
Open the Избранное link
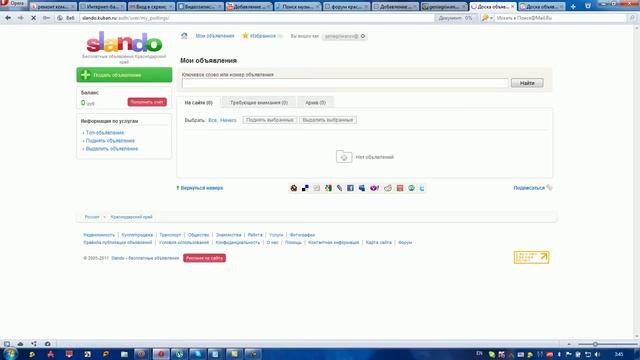263,36
